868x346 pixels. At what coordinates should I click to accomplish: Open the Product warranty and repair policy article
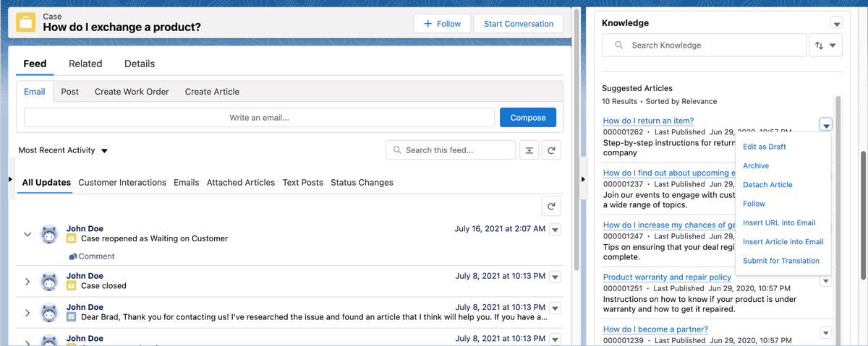click(x=667, y=277)
